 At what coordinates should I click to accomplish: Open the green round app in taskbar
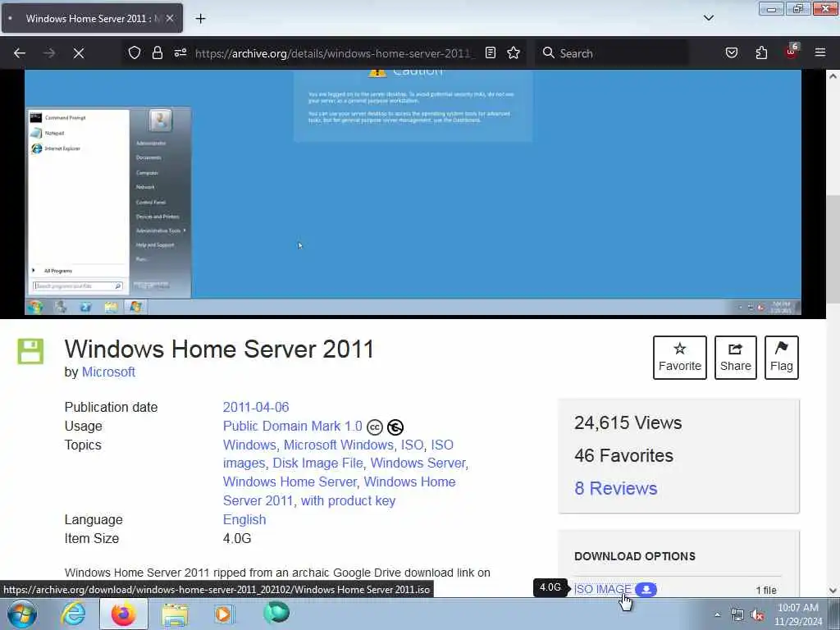pyautogui.click(x=276, y=613)
